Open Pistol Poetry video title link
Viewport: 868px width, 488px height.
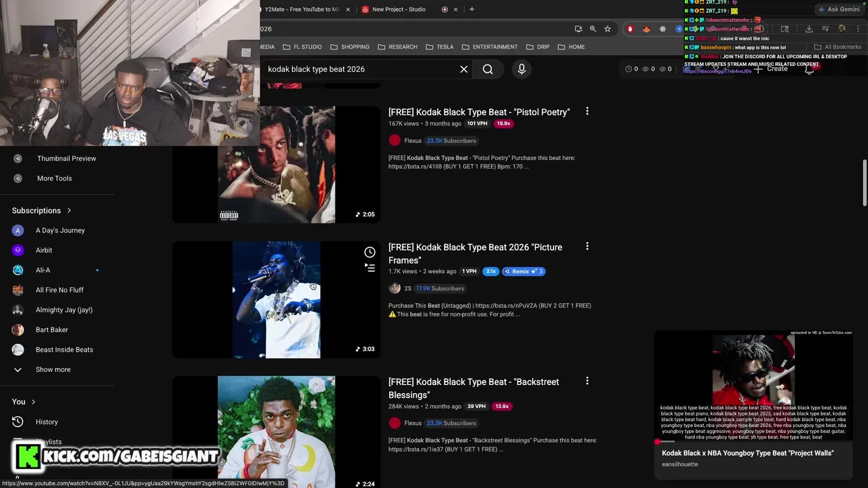click(479, 112)
